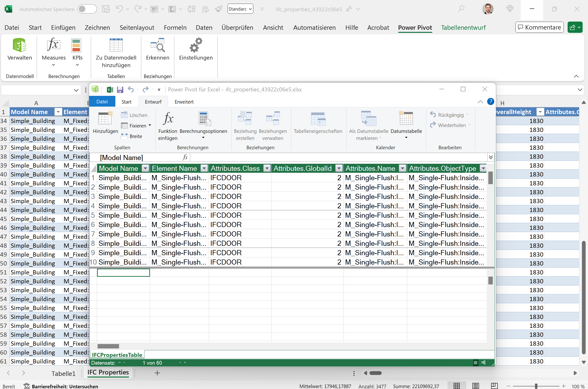Open Attributes.GlobalId filter dropdown
Image resolution: width=588 pixels, height=389 pixels.
(x=339, y=168)
